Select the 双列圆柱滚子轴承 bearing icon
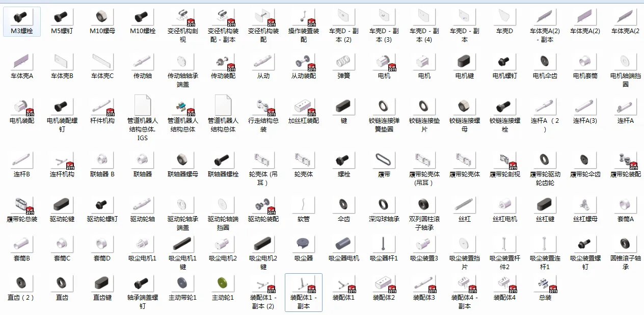 point(424,205)
